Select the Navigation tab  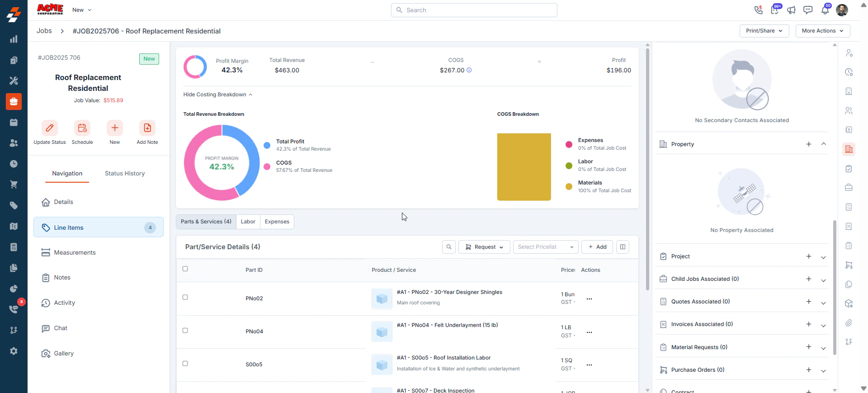pyautogui.click(x=67, y=174)
